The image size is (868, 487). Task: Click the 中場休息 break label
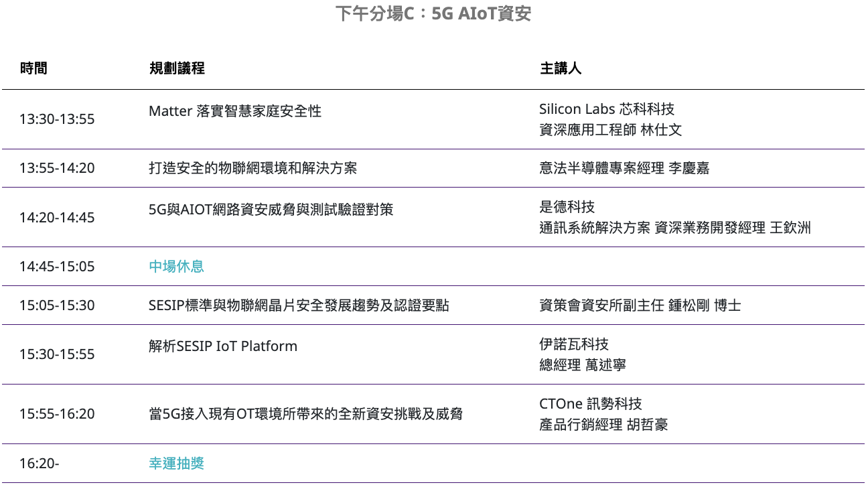[x=176, y=267]
